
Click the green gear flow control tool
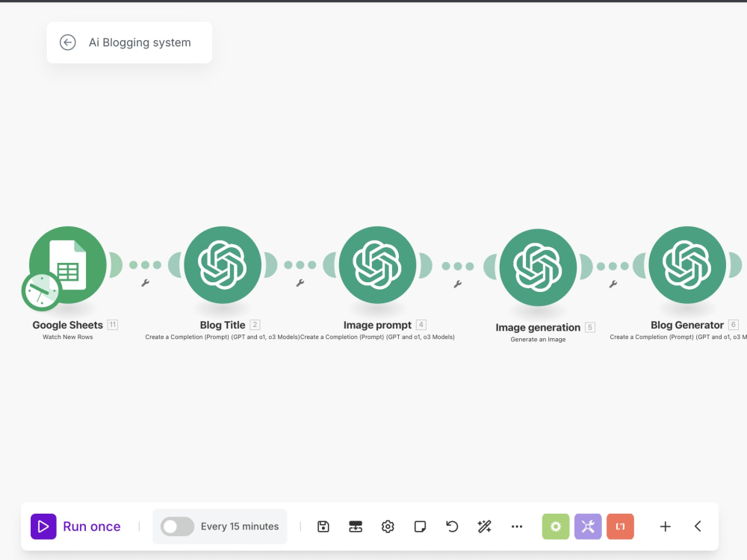(556, 526)
